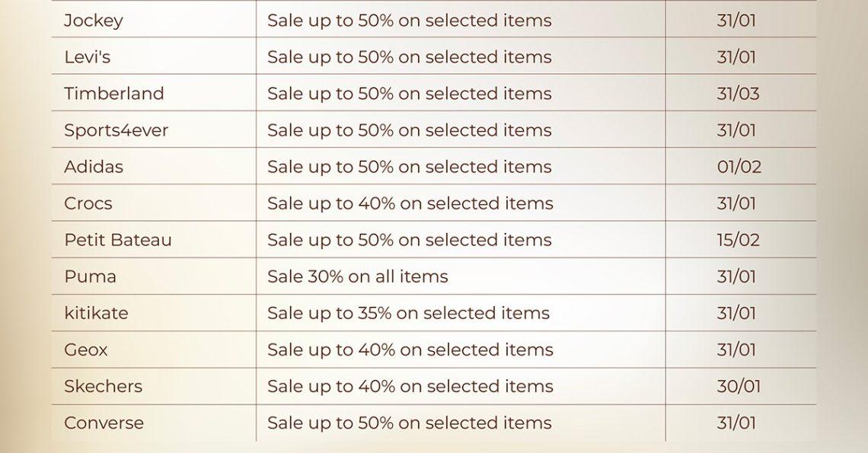Screen dimensions: 868x453
Task: Click the Skechers brand name
Action: (x=103, y=386)
